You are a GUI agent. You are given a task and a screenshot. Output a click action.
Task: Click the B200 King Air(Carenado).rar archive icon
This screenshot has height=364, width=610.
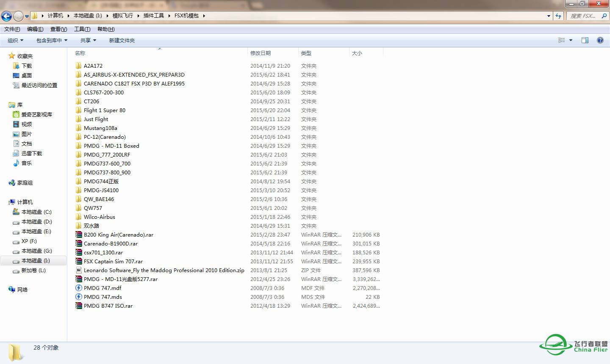[78, 235]
